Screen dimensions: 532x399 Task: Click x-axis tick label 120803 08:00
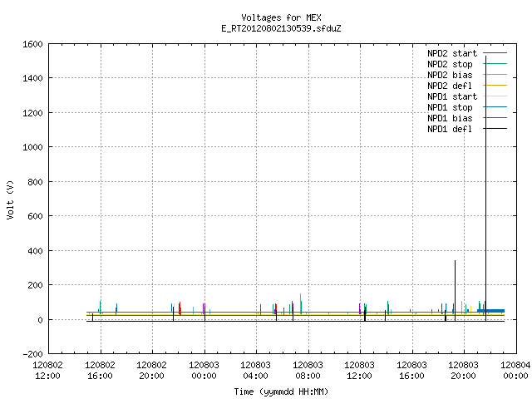tap(308, 371)
